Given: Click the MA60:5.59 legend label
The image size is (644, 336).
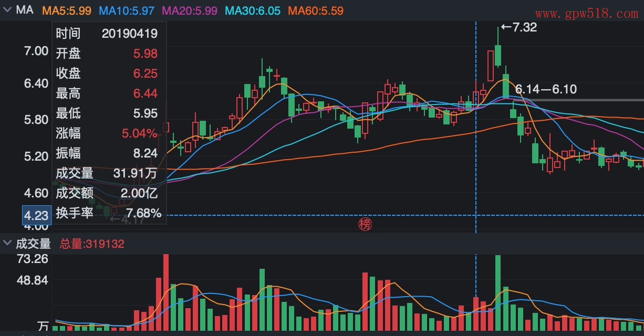Looking at the screenshot, I should point(316,11).
